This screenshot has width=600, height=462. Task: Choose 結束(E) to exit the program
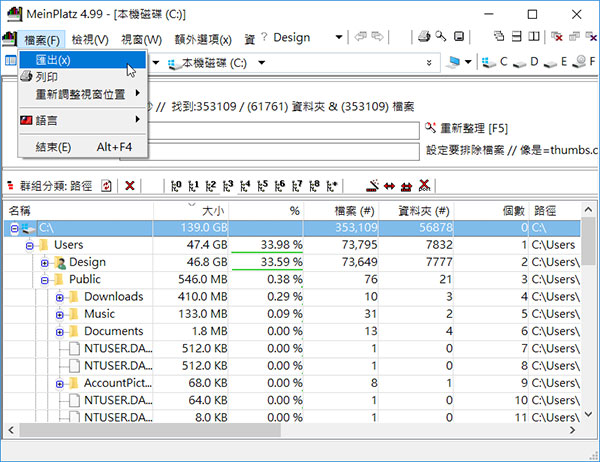(x=82, y=147)
